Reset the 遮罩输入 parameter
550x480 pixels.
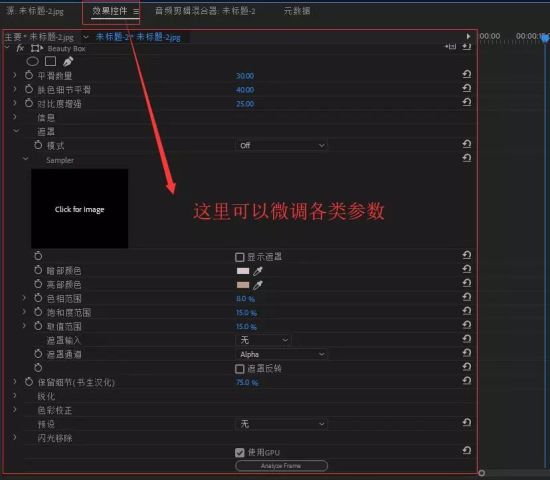tap(467, 339)
